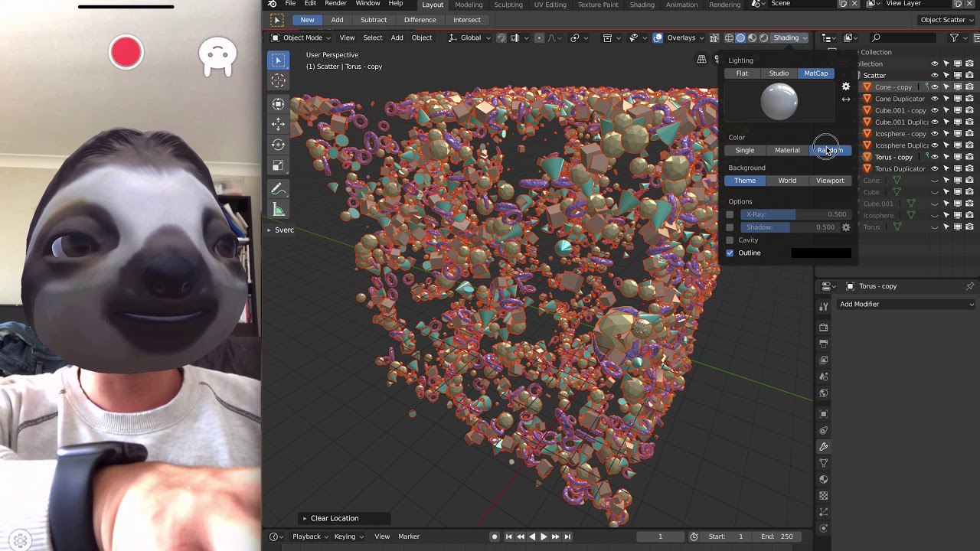Open shadow settings gear icon

coord(846,227)
